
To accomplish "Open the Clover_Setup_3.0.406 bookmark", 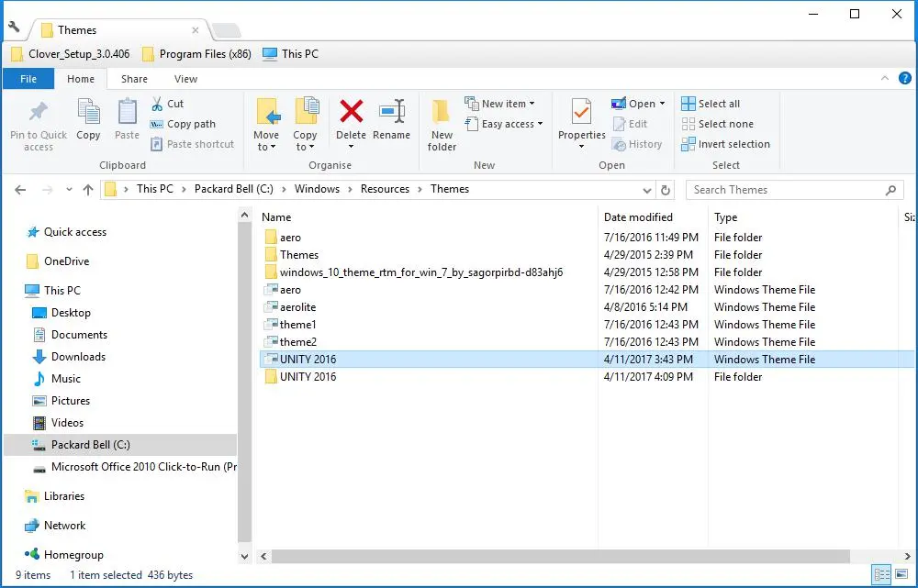I will 71,54.
